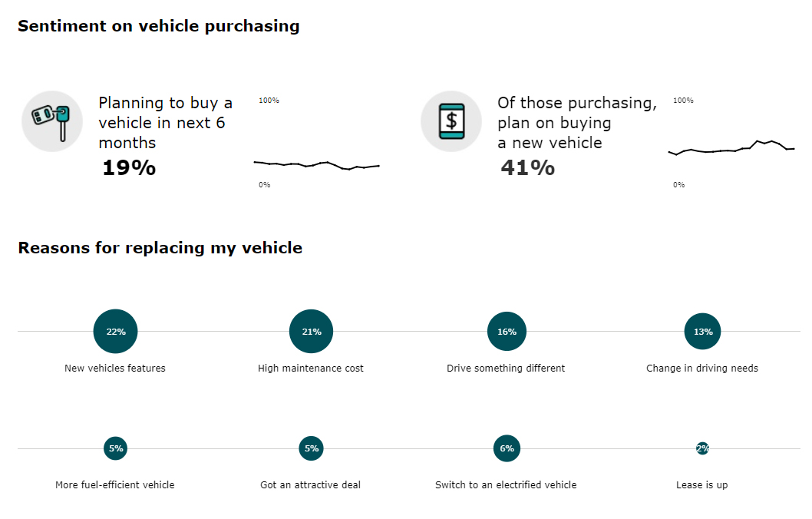Select the 16% Drive something different bubble
Screen dimensions: 812x519
click(x=507, y=332)
